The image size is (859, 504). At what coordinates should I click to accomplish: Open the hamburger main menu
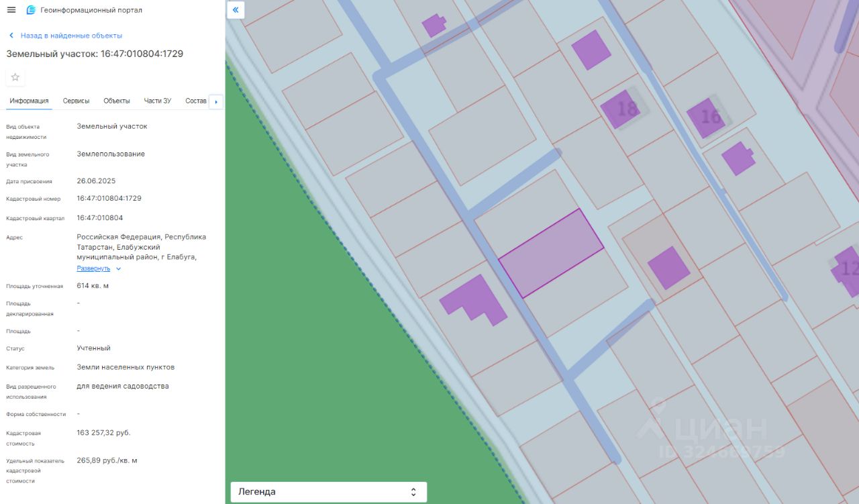[x=11, y=10]
